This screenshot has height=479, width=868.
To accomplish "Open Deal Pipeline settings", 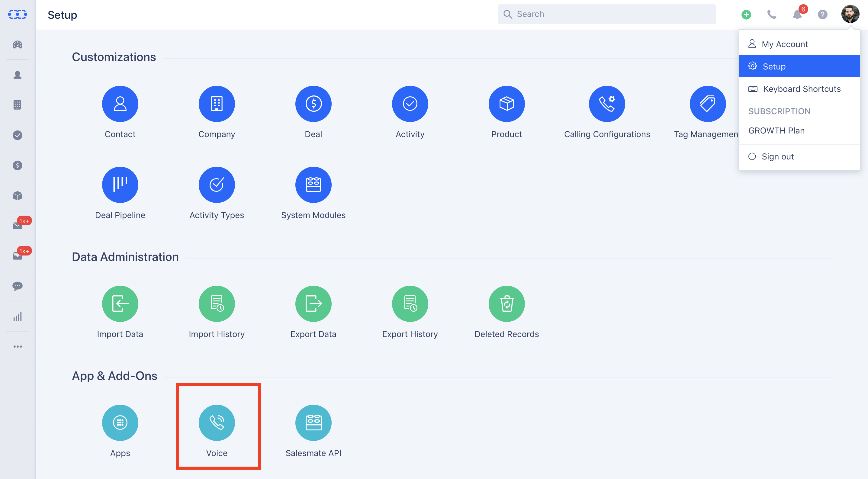I will click(x=120, y=185).
